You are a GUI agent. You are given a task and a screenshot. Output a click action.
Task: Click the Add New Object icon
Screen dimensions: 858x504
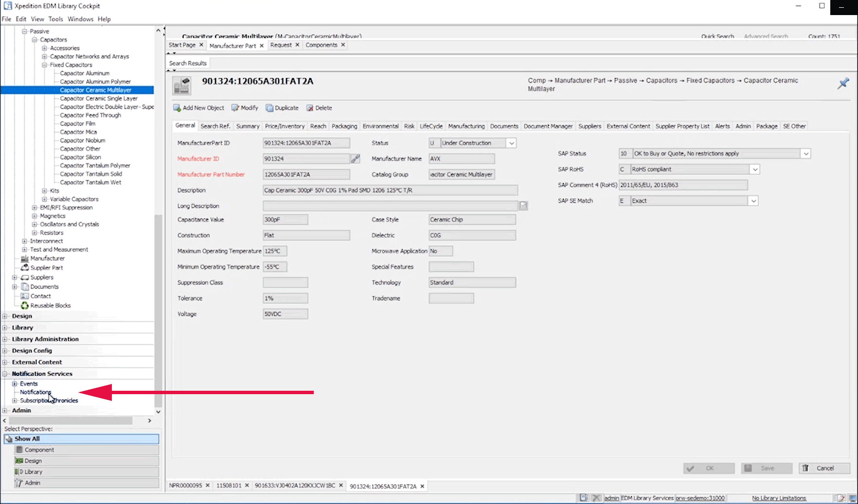coord(177,108)
